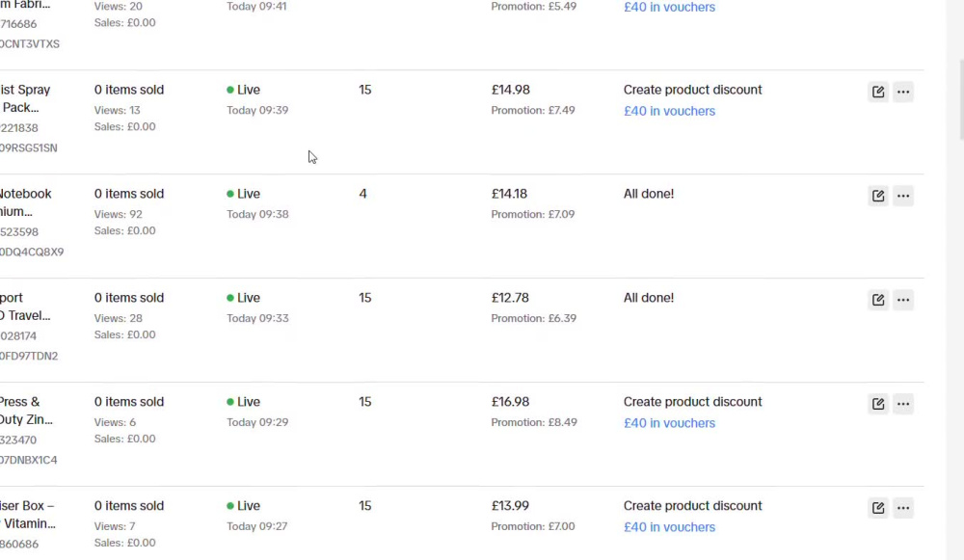Open more options for £13.99 listing
964x560 pixels.
903,507
